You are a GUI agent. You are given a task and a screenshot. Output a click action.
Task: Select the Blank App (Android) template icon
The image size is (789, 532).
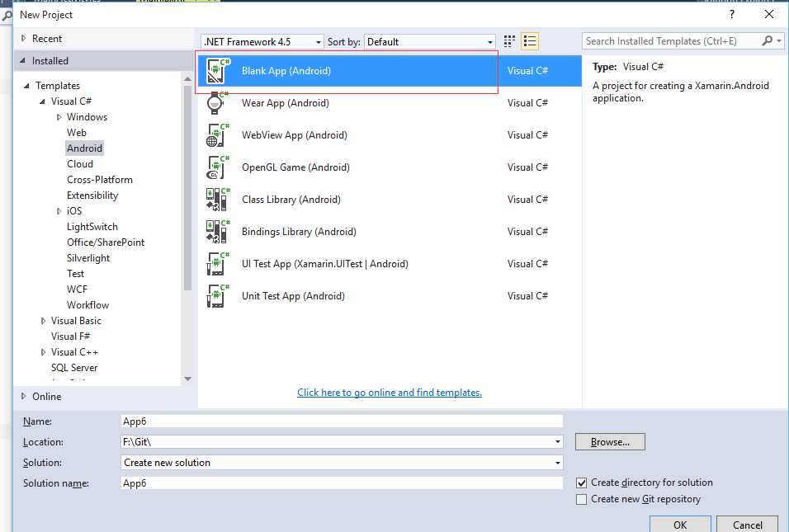click(x=218, y=71)
